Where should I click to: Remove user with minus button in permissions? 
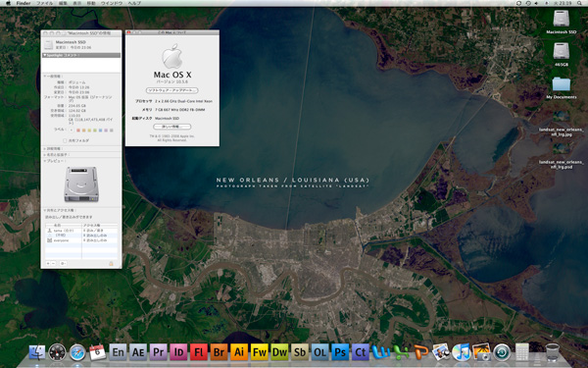click(54, 264)
